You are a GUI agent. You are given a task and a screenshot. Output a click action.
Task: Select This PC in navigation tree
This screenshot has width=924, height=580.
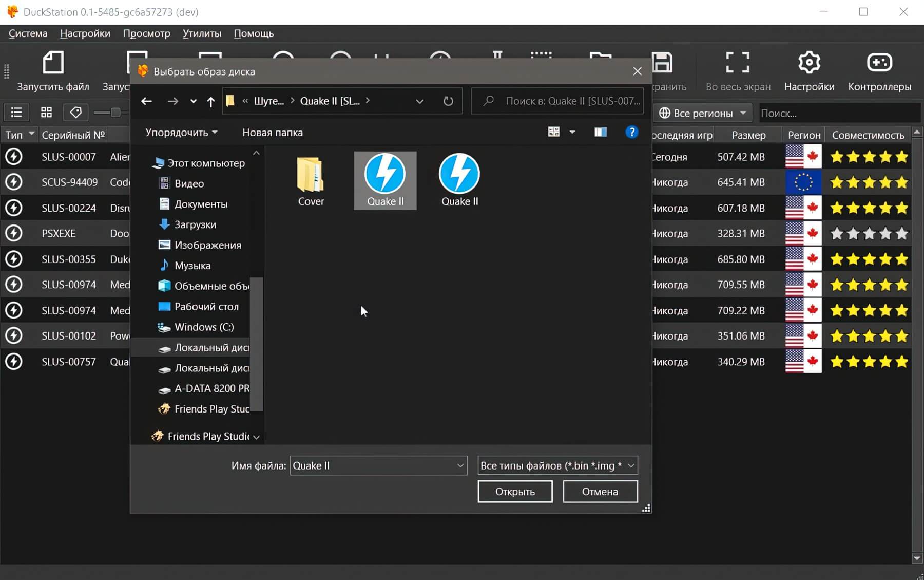[x=199, y=163]
